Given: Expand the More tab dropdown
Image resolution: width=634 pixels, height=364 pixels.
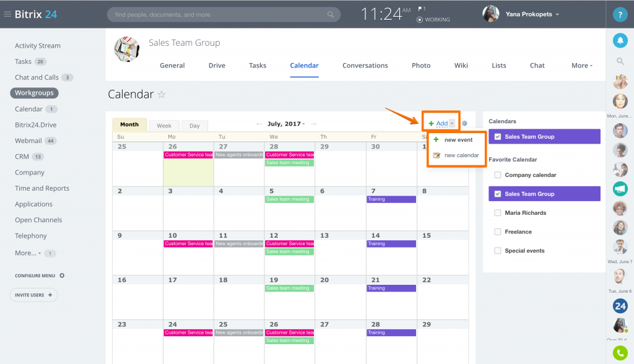Looking at the screenshot, I should click(x=582, y=66).
